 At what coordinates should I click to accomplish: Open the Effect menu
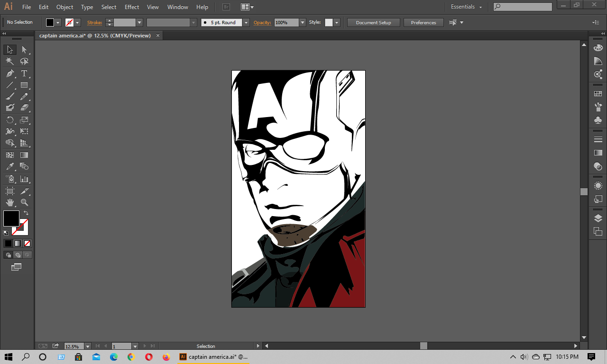click(132, 7)
